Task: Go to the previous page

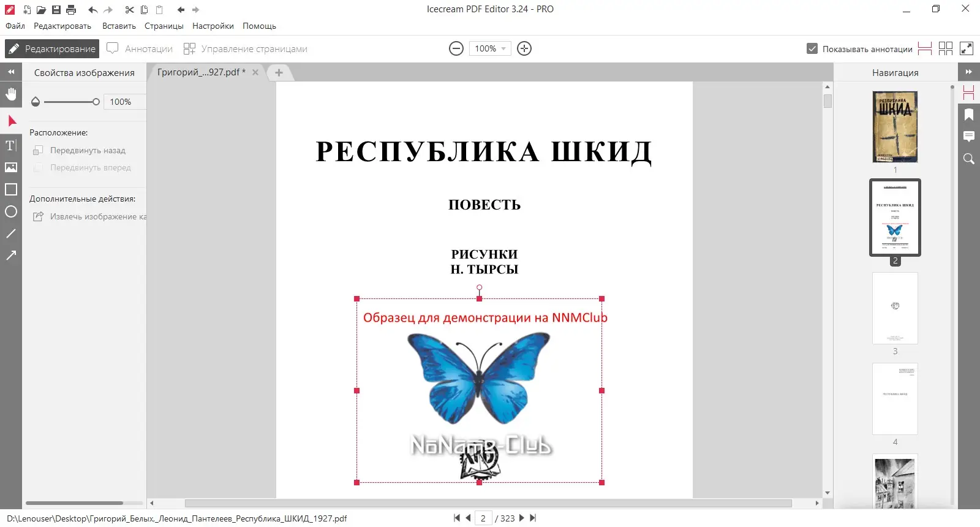Action: pos(468,518)
